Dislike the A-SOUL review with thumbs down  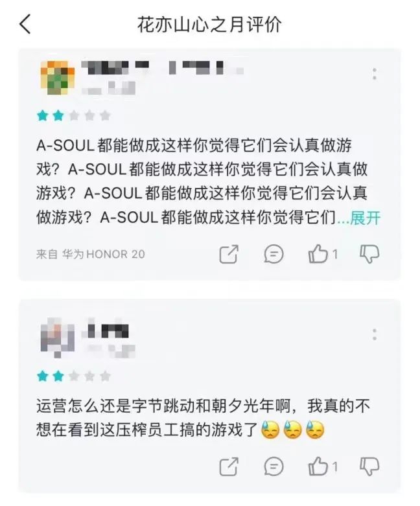(x=369, y=254)
